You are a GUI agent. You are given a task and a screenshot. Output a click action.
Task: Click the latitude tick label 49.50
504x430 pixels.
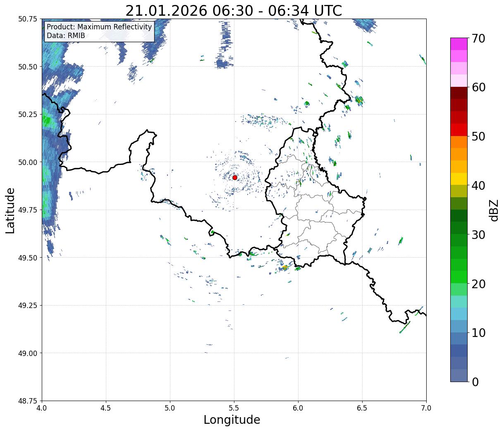tap(28, 258)
